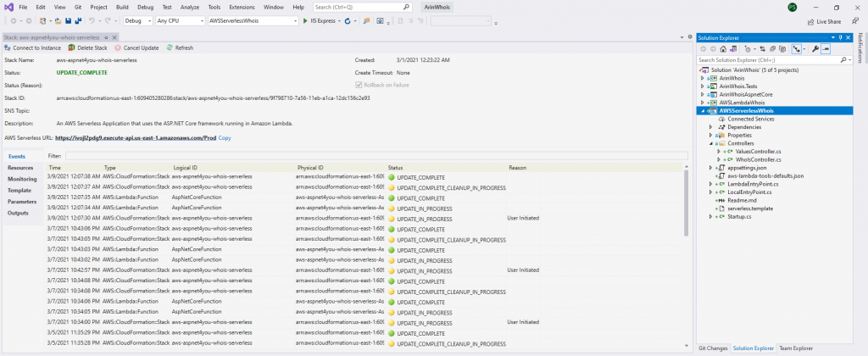The image size is (868, 356).
Task: Pin the stack document tab
Action: 107,37
